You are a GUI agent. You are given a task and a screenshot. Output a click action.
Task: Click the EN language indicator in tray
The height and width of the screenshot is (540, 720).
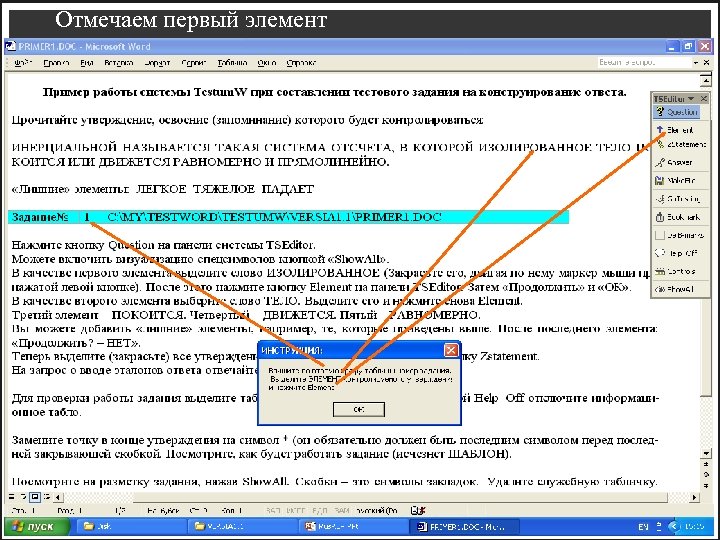[x=643, y=526]
